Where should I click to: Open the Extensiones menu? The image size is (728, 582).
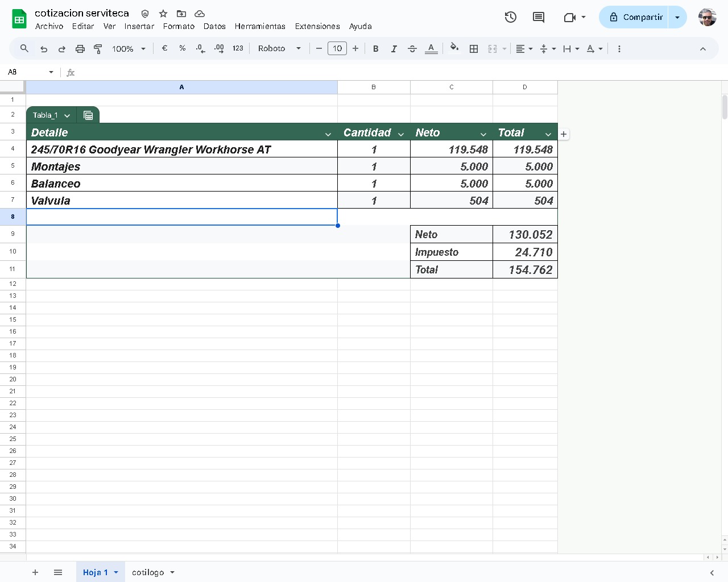tap(317, 26)
